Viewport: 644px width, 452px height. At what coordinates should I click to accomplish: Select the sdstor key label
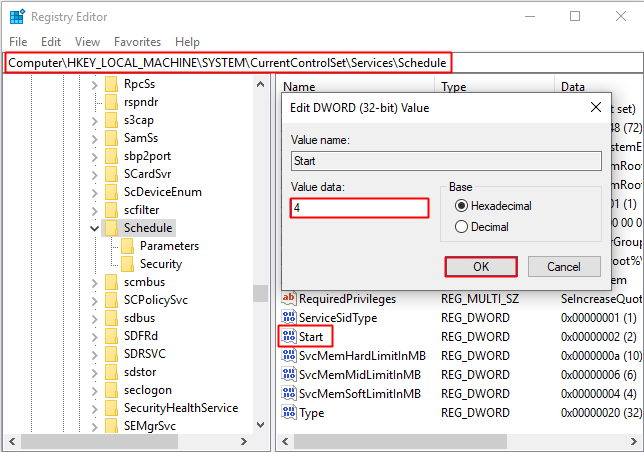140,372
